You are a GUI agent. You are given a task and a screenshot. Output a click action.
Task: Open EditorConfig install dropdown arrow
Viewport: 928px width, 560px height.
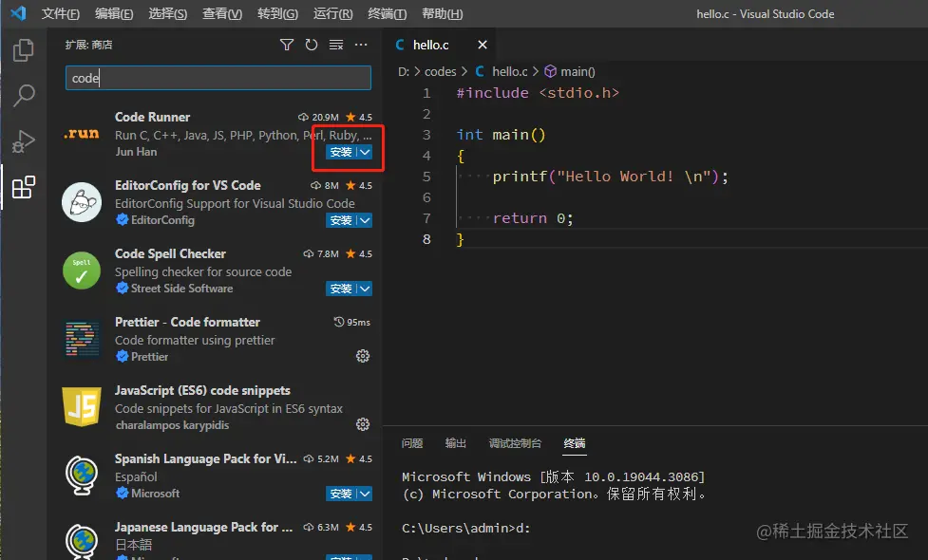coord(365,220)
